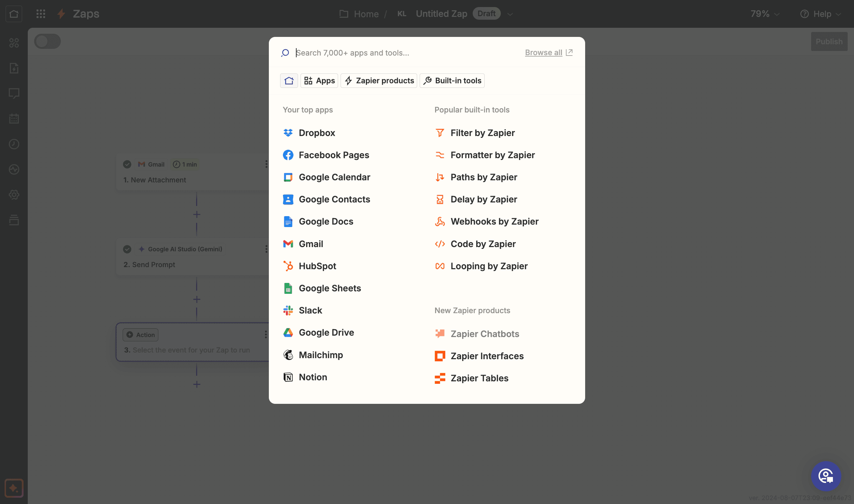Focus the search apps and tools field
The image size is (854, 504).
pos(408,53)
